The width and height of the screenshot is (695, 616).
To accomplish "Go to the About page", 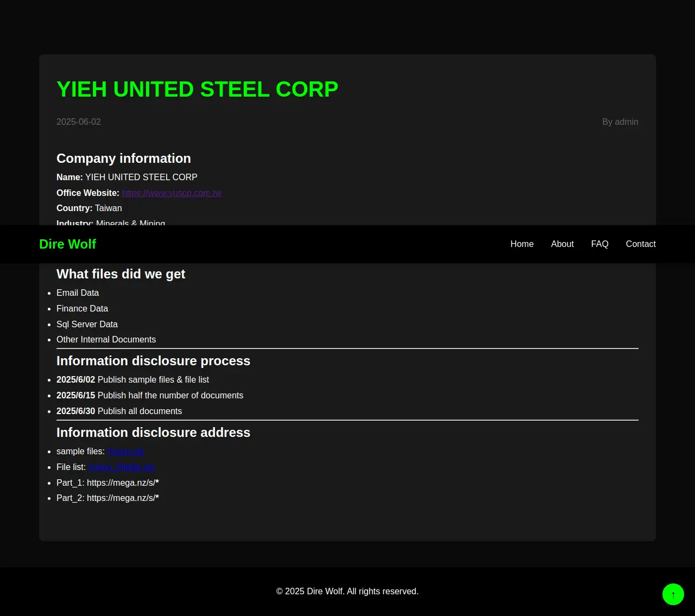I will coord(562,244).
